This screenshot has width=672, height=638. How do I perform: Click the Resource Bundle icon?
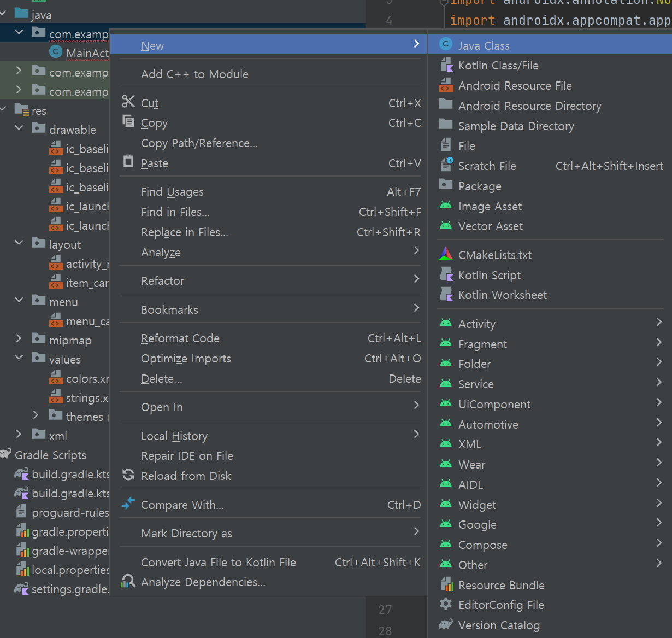(x=446, y=584)
